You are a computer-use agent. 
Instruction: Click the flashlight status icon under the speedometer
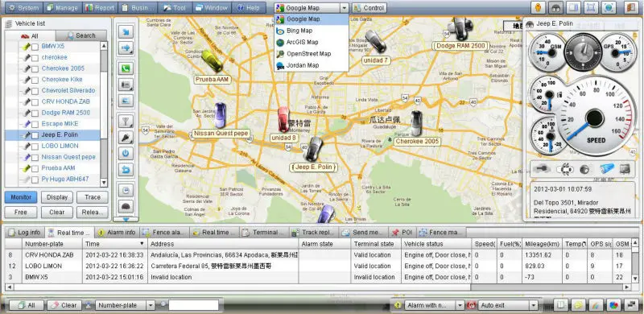tap(607, 169)
